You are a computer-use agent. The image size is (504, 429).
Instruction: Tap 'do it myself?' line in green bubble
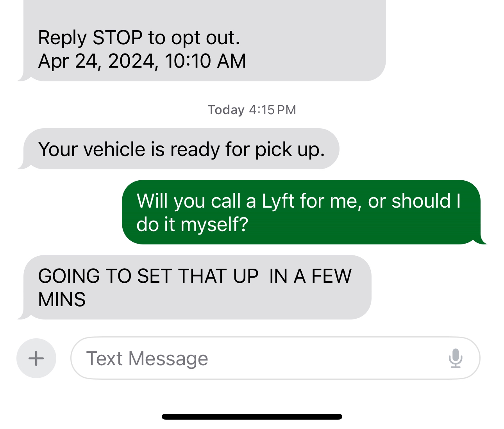pyautogui.click(x=192, y=225)
